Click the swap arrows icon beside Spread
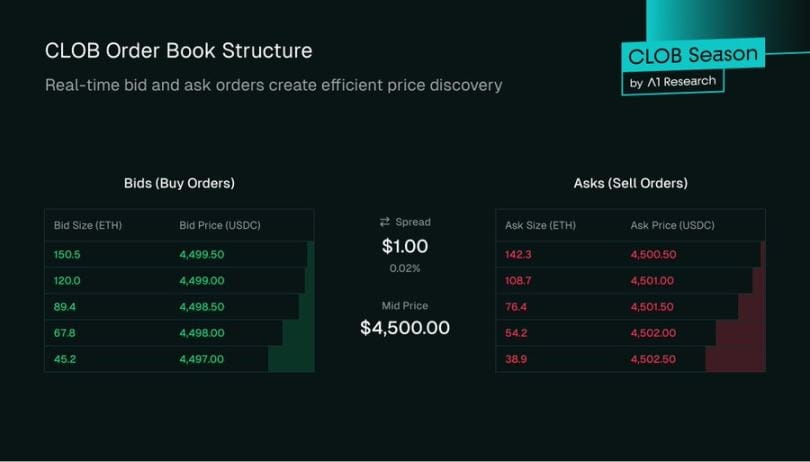Screen dimensions: 810x462 (x=385, y=222)
